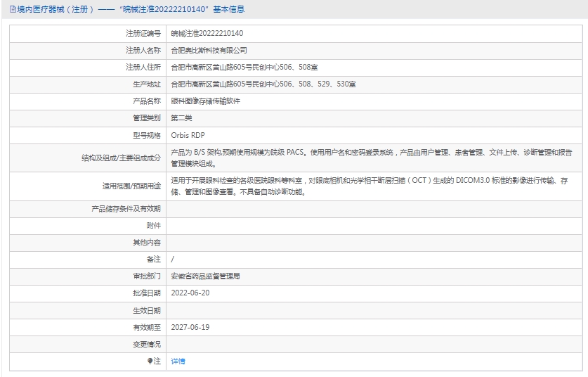This screenshot has height=377, width=588.
Task: Click the 注册证编号 row label
Action: [x=143, y=33]
